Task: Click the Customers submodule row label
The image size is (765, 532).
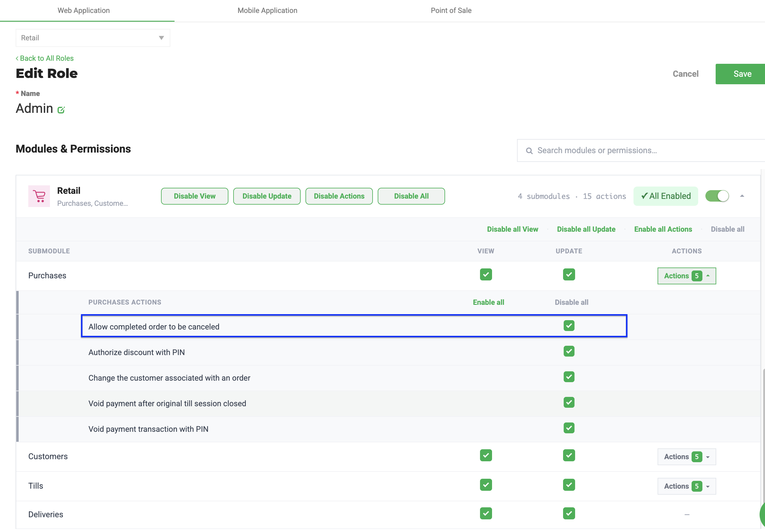Action: coord(48,457)
